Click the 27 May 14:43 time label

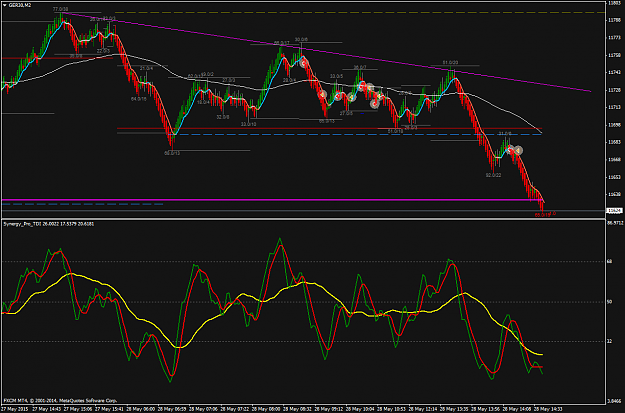coord(46,409)
